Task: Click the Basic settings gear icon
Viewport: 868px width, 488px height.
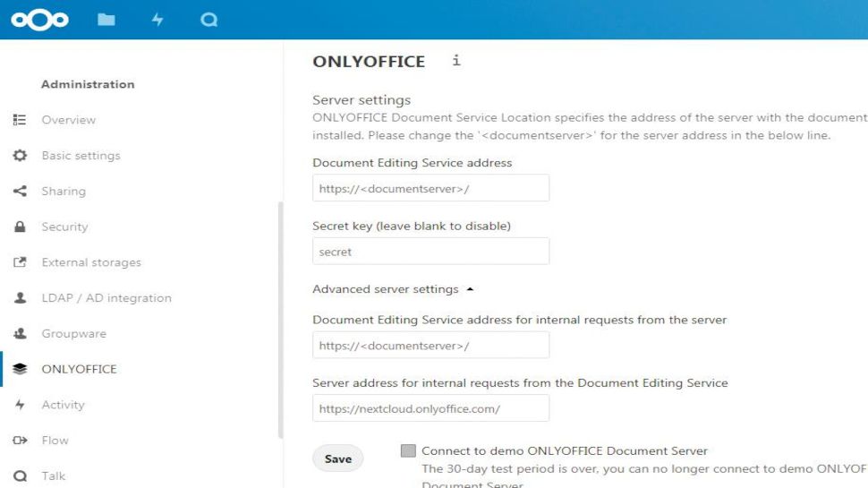Action: [x=20, y=155]
